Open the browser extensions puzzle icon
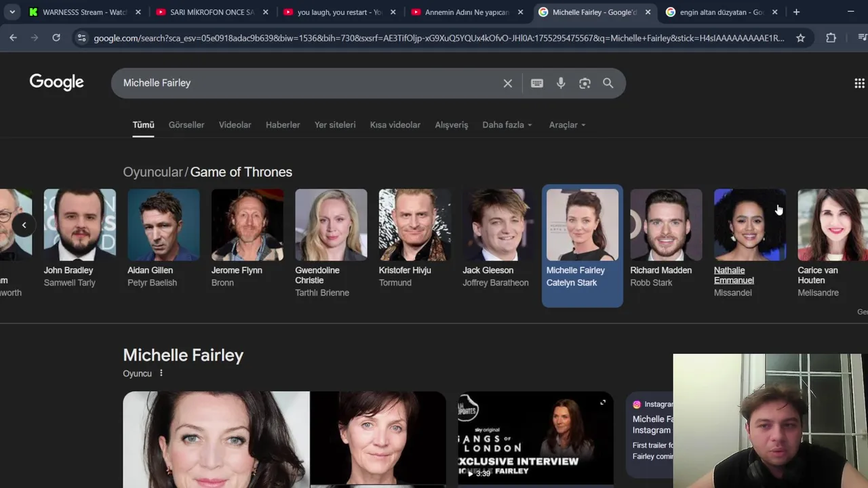The image size is (868, 488). pyautogui.click(x=831, y=38)
